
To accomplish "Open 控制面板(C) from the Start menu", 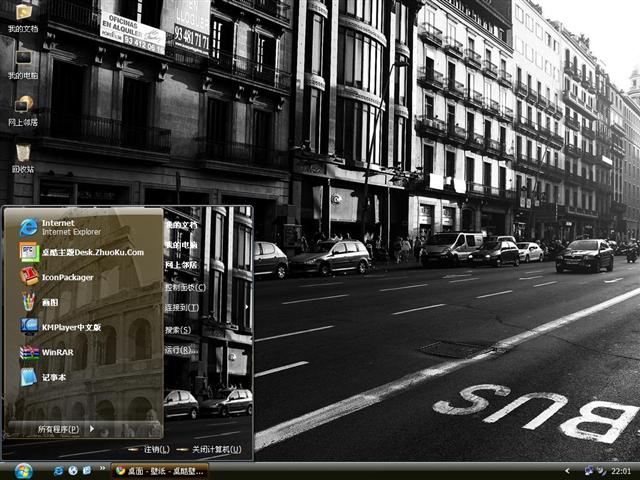I will click(184, 287).
